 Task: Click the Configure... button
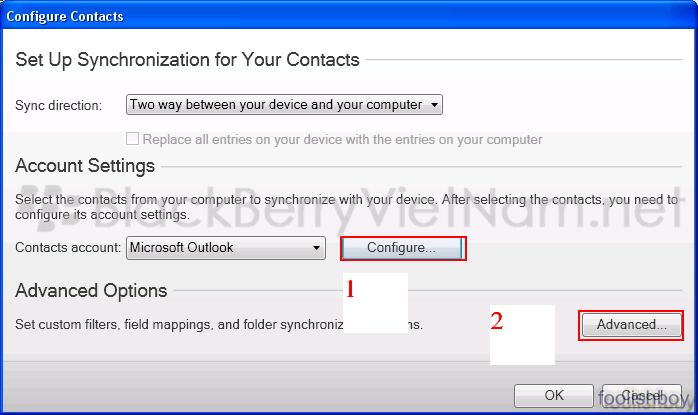click(x=402, y=248)
